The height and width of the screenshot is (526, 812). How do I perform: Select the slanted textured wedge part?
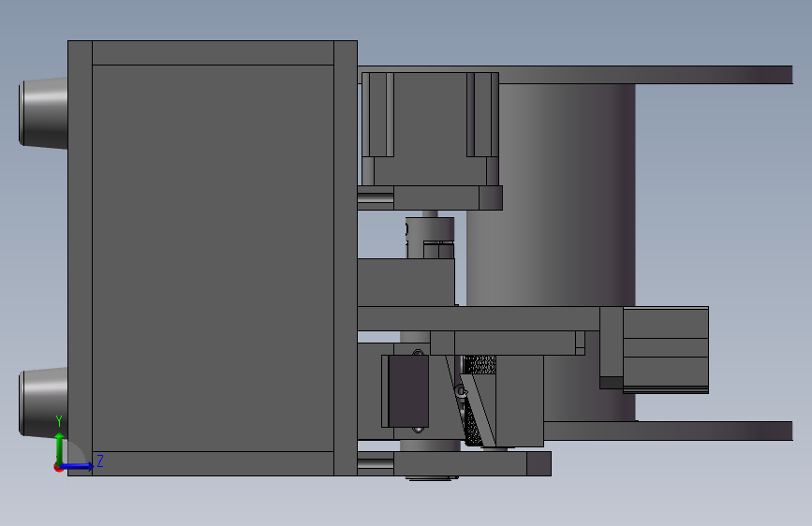(x=476, y=409)
